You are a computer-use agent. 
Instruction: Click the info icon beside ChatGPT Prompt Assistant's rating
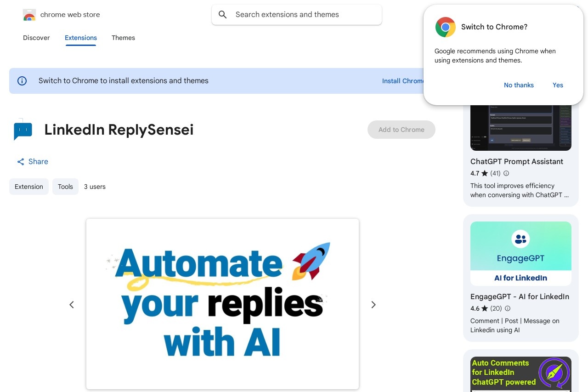click(506, 173)
